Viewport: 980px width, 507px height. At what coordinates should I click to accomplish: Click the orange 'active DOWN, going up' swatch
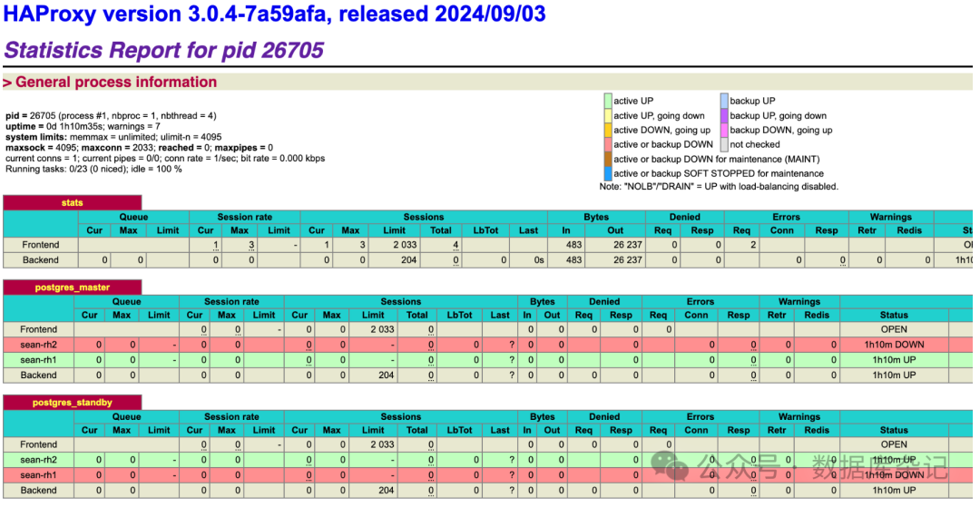tap(608, 130)
